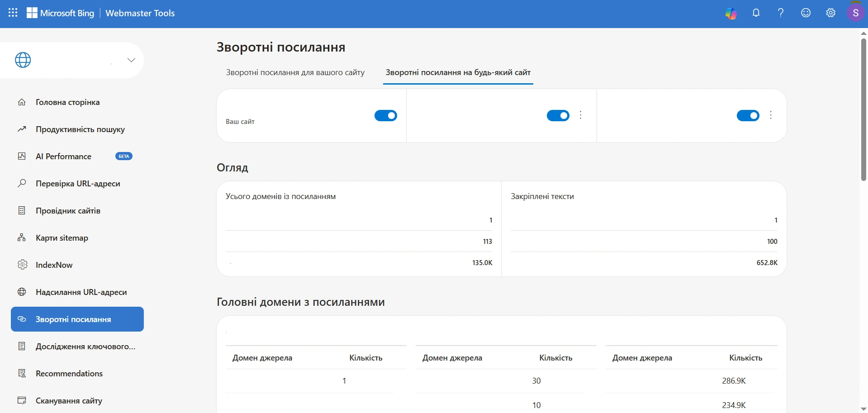
Task: Click icon beside Сканування сайту
Action: (x=22, y=401)
